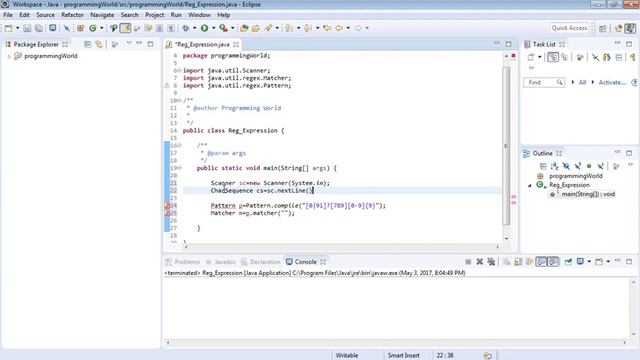Open the File menu
Screen dimensions: 640x360
pyautogui.click(x=8, y=15)
